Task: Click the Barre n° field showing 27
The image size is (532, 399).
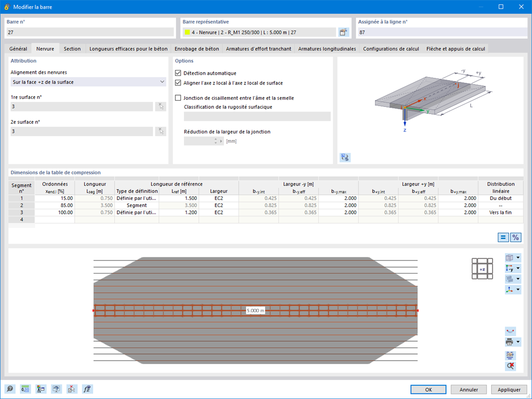Action: tap(90, 32)
